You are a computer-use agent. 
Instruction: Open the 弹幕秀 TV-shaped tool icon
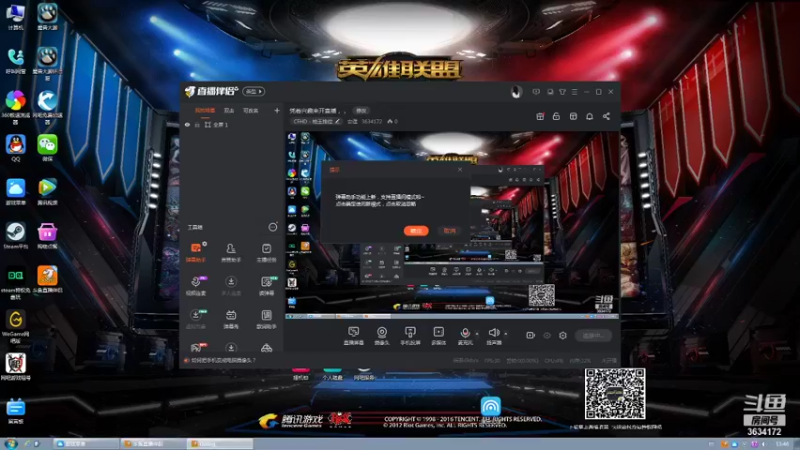tap(231, 319)
